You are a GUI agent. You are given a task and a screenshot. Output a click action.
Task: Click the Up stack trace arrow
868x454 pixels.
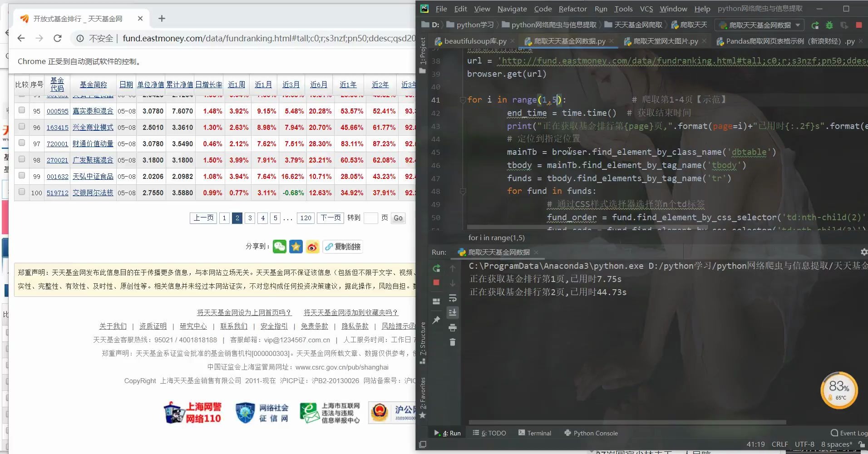pos(452,268)
